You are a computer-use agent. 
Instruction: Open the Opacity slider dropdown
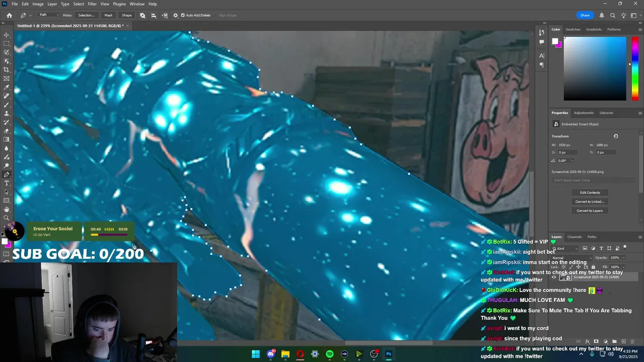click(x=624, y=258)
